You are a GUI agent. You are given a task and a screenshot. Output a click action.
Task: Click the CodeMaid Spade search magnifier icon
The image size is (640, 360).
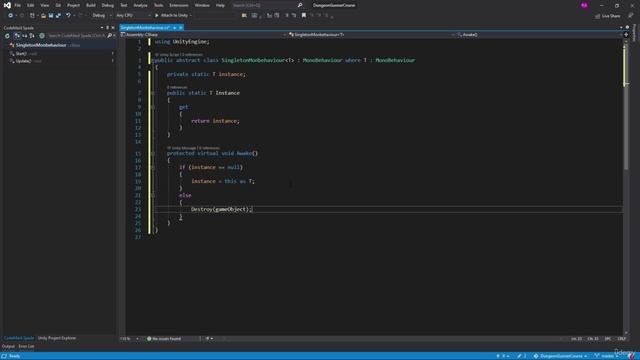tap(109, 36)
